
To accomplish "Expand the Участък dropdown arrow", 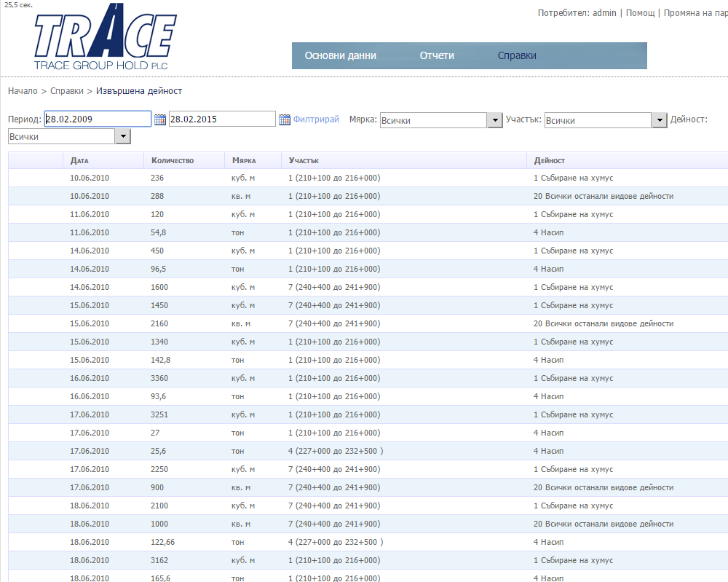I will pyautogui.click(x=660, y=120).
